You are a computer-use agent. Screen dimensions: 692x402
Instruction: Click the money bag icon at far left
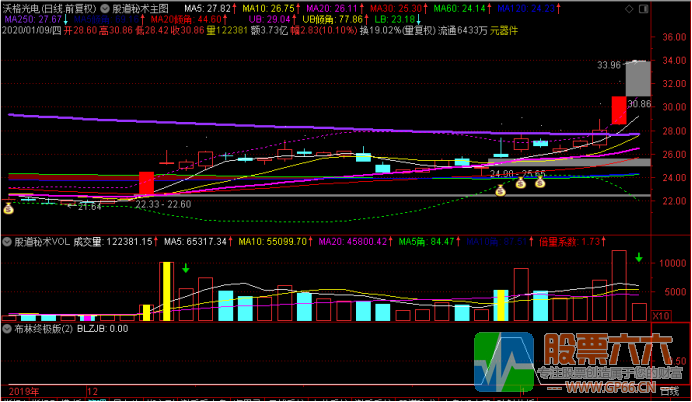pos(8,208)
